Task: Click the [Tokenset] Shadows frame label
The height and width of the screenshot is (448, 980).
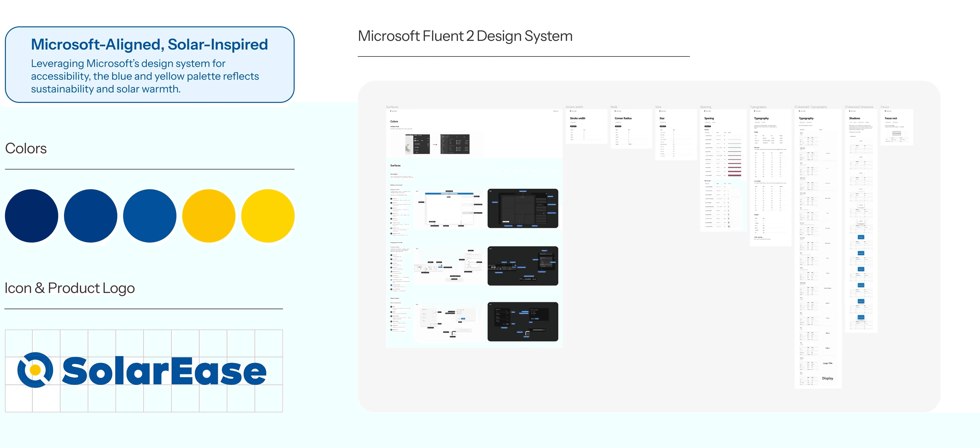Action: (859, 107)
